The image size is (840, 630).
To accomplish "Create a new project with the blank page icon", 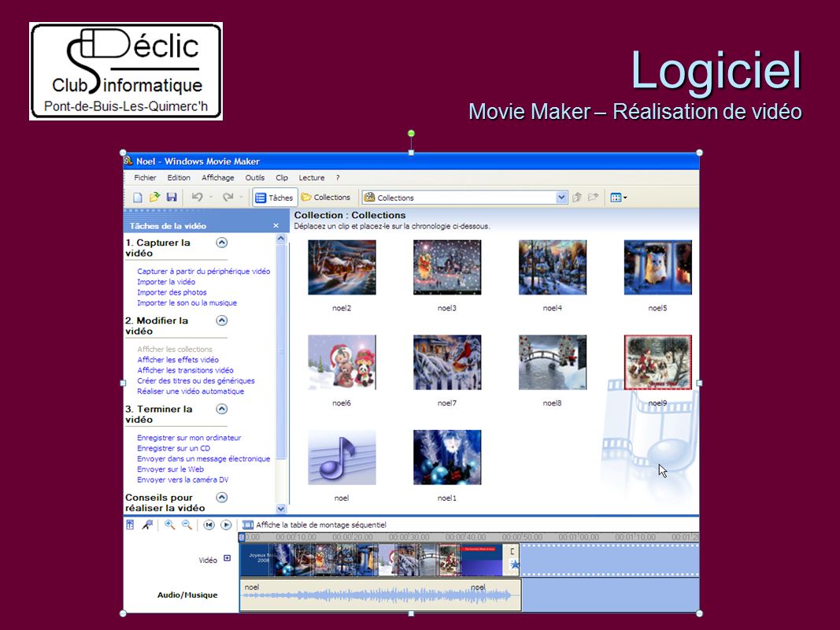I will point(138,198).
